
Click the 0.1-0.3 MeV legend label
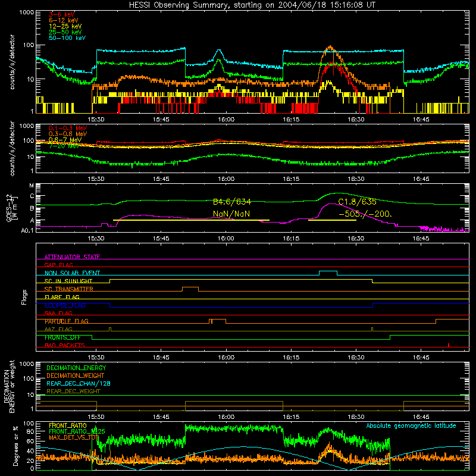click(68, 129)
